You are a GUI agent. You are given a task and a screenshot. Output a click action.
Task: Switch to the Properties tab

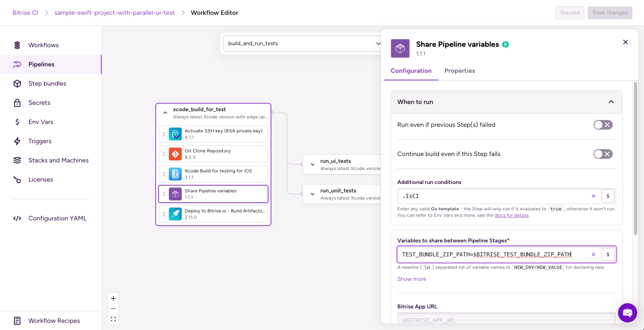click(x=460, y=71)
